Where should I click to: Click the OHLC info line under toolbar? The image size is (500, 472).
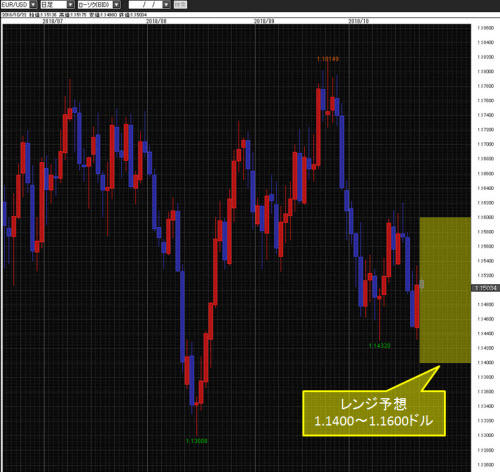tap(74, 15)
